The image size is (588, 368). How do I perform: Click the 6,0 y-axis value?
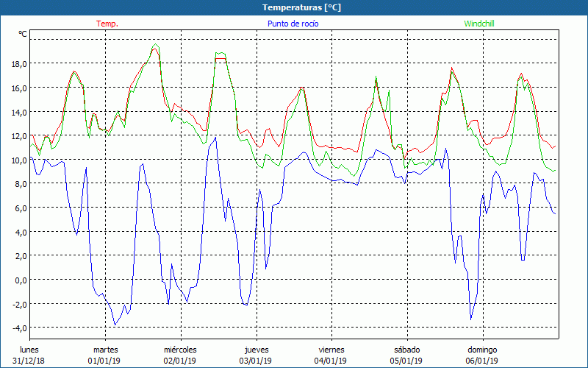pyautogui.click(x=21, y=208)
